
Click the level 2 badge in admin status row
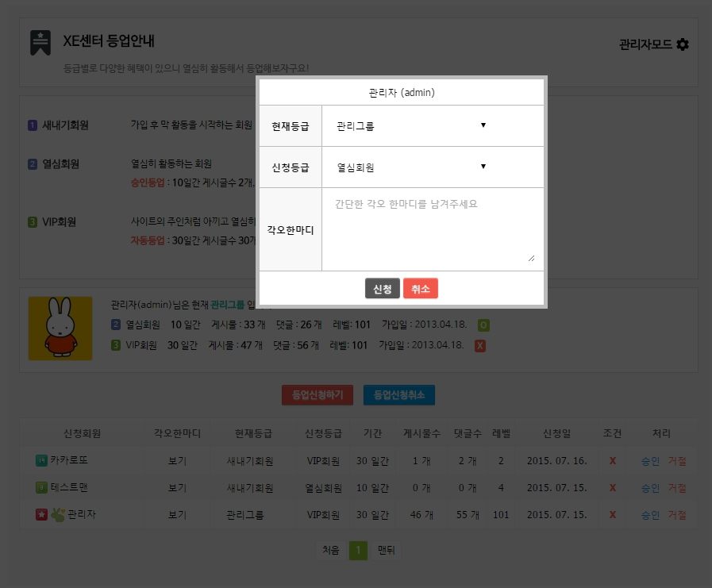click(x=116, y=325)
